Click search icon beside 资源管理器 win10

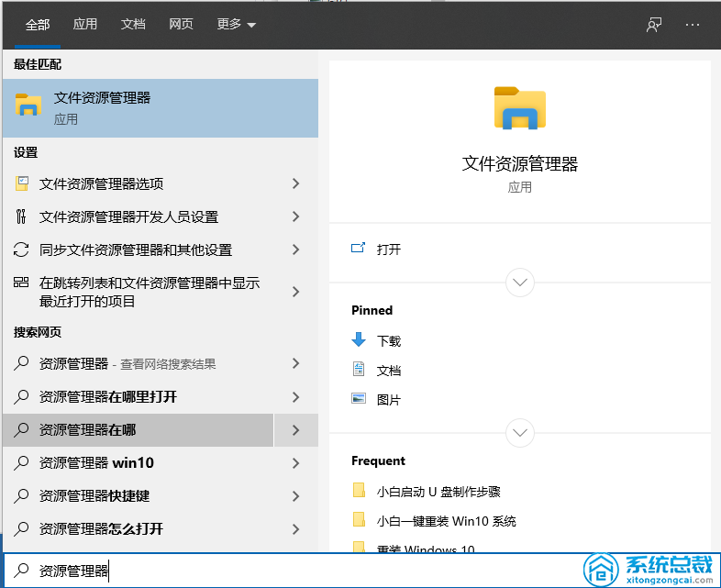pyautogui.click(x=21, y=463)
